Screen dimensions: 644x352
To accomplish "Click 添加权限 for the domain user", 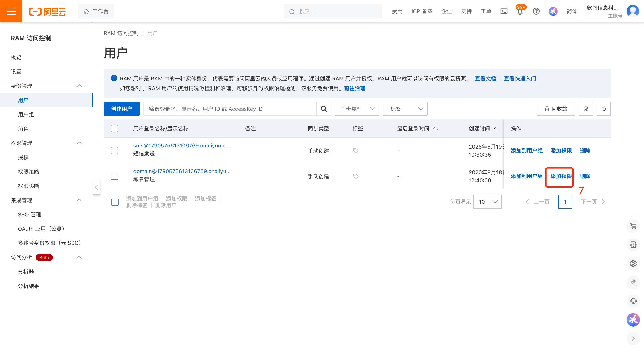I will pos(561,176).
